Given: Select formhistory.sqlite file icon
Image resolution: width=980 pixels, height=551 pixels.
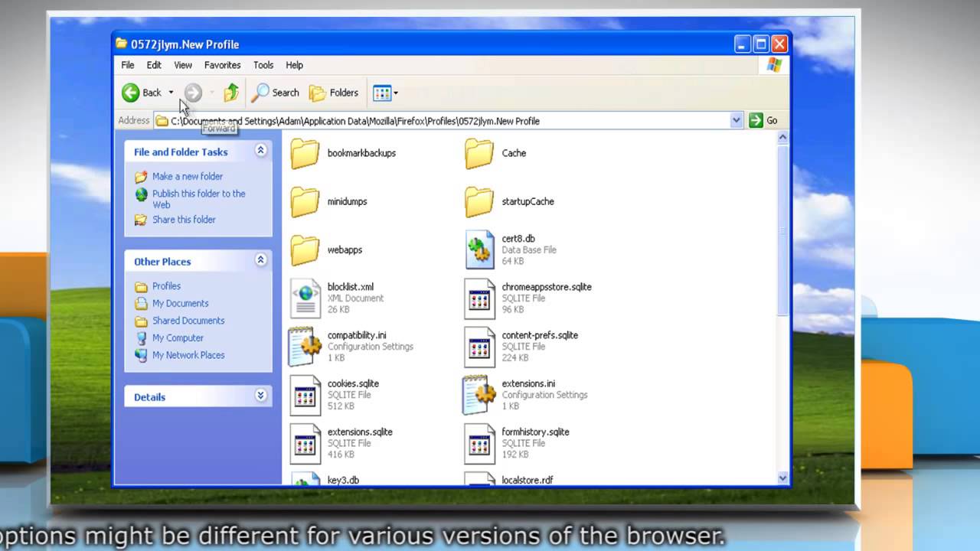Looking at the screenshot, I should pos(480,443).
